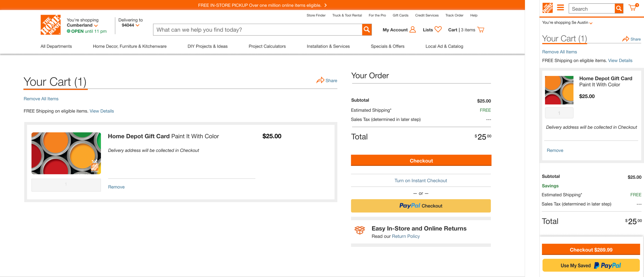
Task: Click the 'OPEN until 11 pm' store status
Action: pos(87,31)
